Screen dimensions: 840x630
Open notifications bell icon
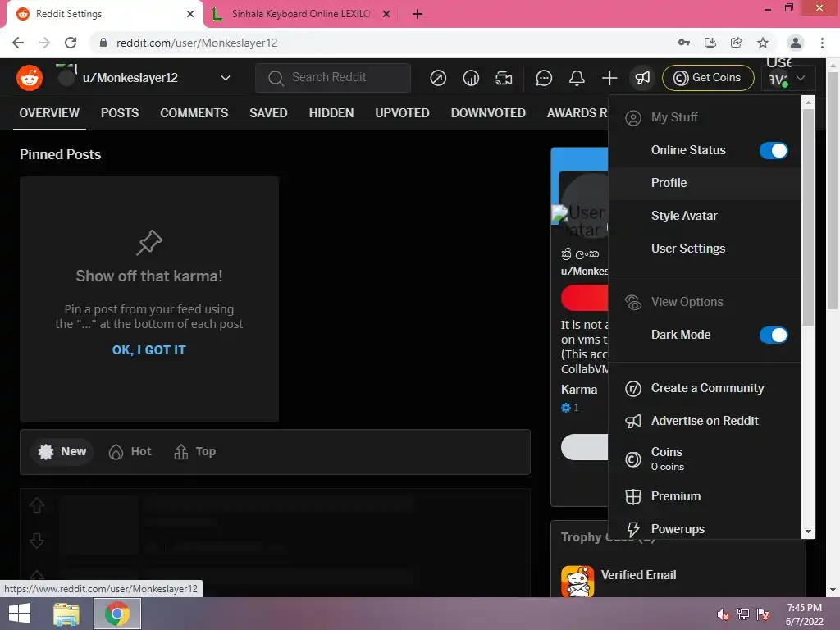pyautogui.click(x=577, y=78)
